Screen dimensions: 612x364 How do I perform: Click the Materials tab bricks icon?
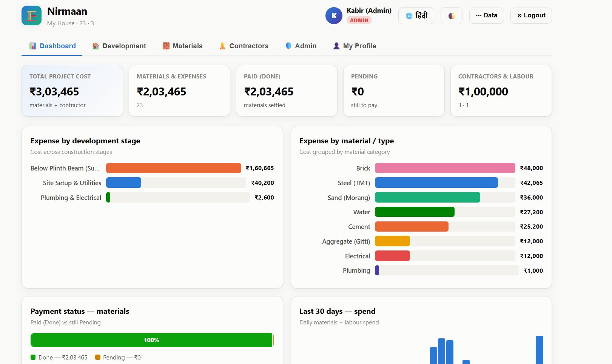166,46
